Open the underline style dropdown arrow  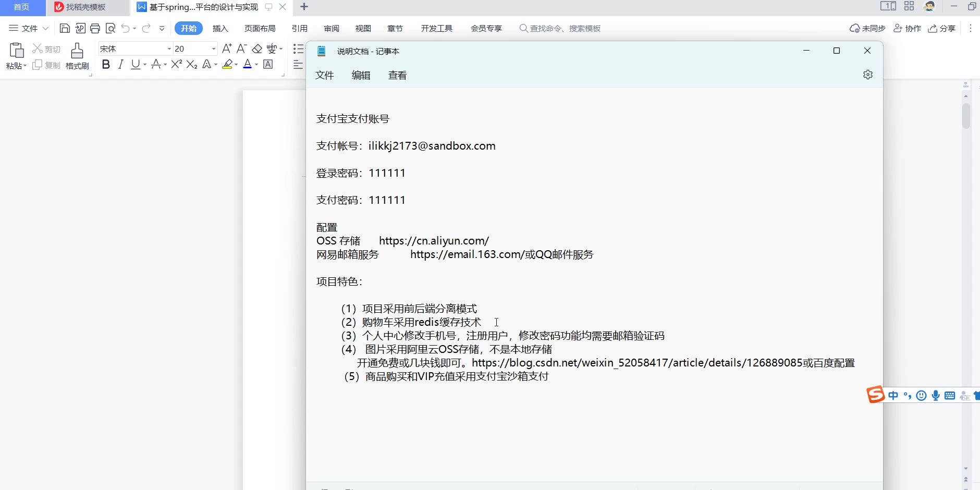(x=145, y=65)
